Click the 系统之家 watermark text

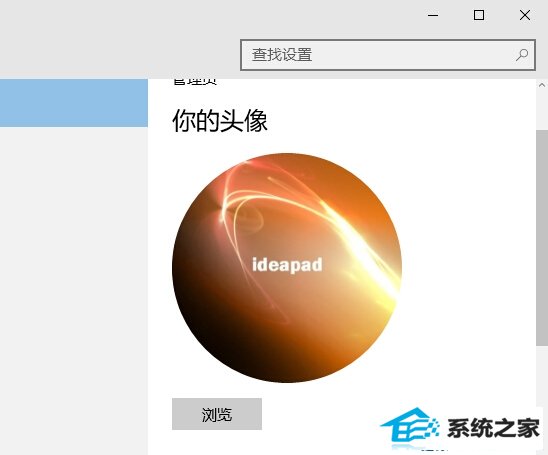click(493, 428)
